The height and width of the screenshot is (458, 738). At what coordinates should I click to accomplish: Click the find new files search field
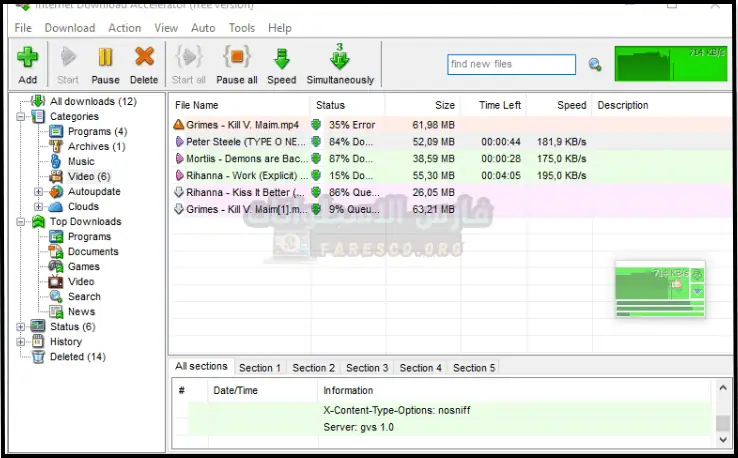[511, 65]
